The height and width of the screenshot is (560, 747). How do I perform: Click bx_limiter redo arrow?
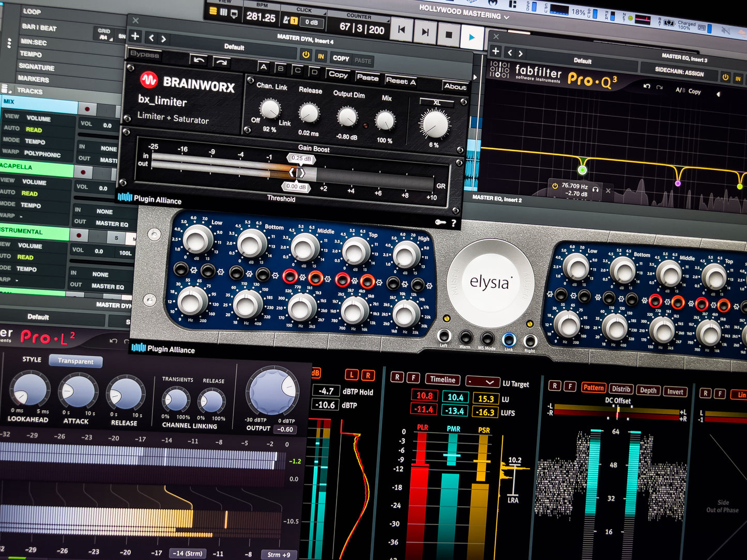(x=221, y=62)
